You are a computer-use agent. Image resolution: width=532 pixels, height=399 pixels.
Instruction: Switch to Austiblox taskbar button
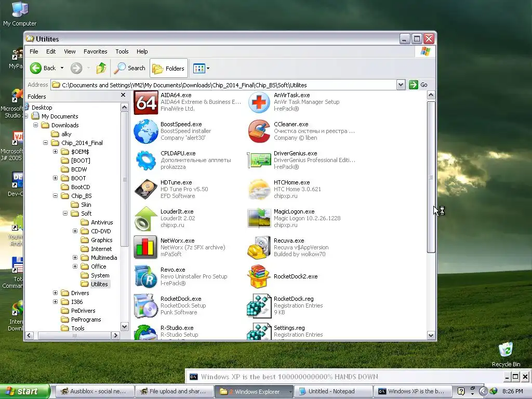[95, 392]
